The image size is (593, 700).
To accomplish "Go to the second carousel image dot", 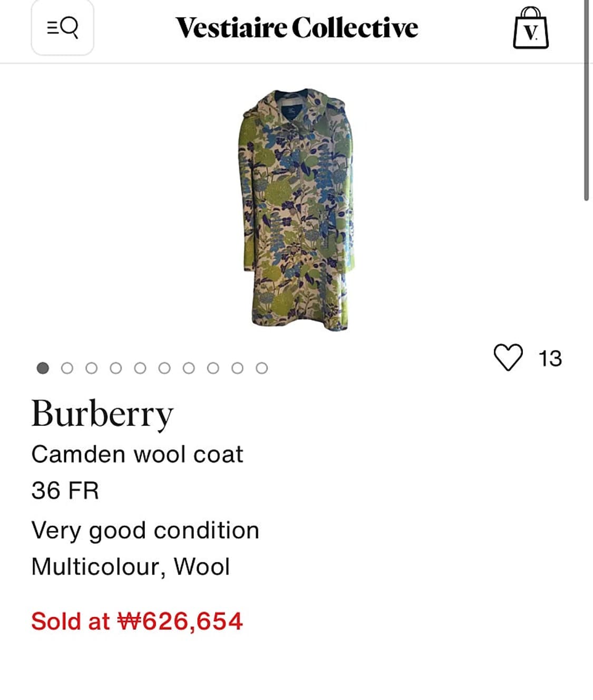I will pyautogui.click(x=67, y=368).
